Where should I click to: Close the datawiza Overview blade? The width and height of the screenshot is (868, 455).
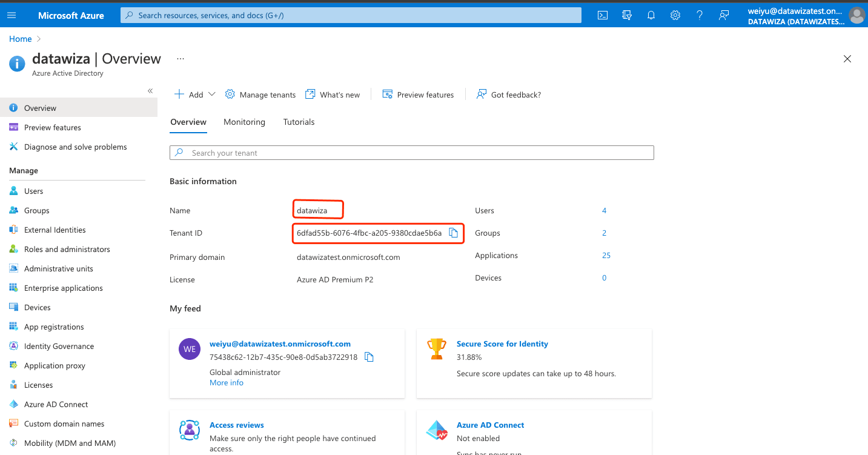pos(847,59)
